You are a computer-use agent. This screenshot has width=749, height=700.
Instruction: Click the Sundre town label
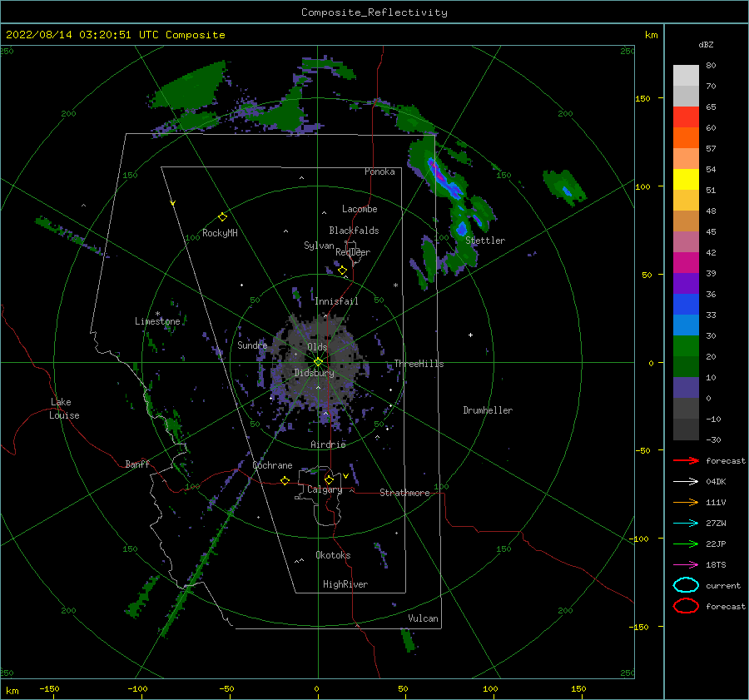[252, 345]
